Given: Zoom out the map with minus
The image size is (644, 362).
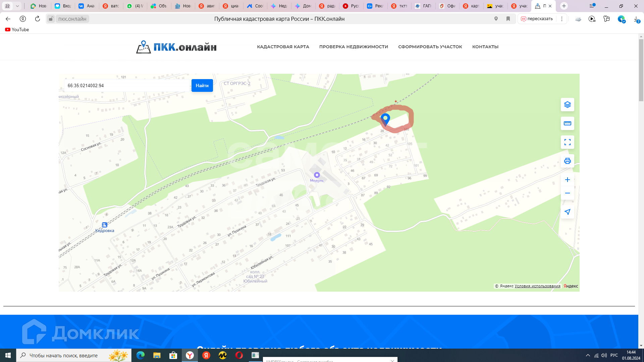Looking at the screenshot, I should click(x=567, y=193).
